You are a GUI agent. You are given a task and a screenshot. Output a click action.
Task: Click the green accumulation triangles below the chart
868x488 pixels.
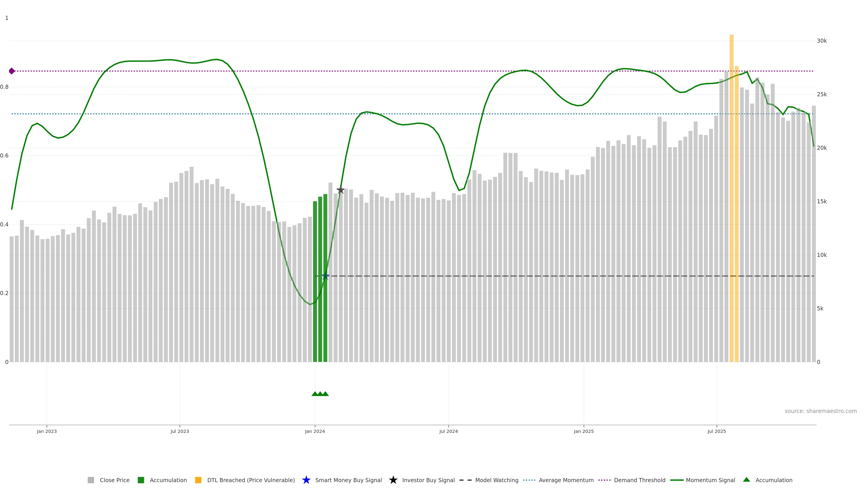coord(320,394)
